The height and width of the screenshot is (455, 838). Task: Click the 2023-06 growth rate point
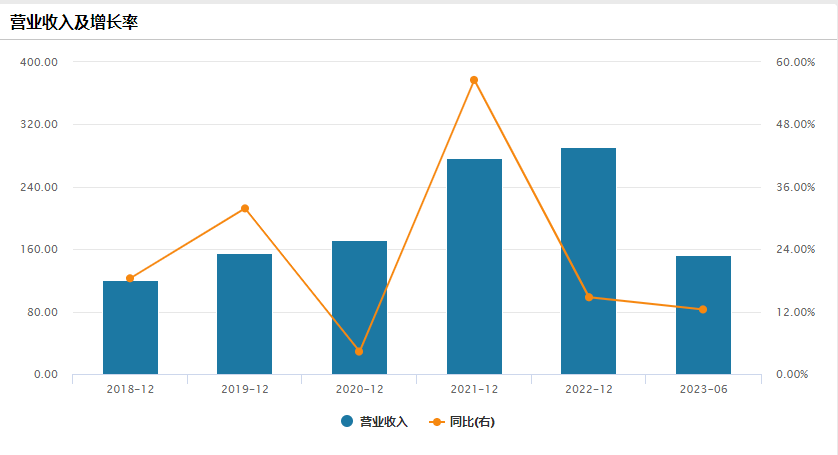tap(703, 310)
